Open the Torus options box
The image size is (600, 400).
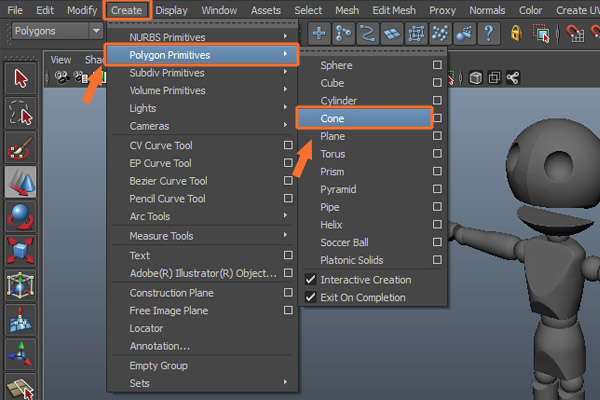pos(437,153)
